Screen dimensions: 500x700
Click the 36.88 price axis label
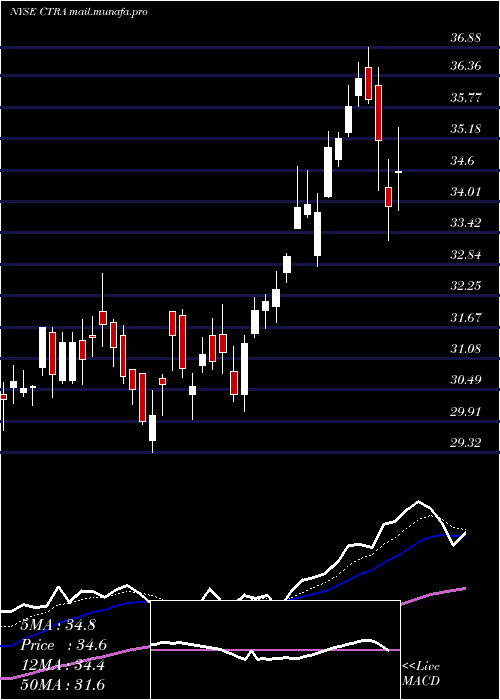pyautogui.click(x=465, y=38)
